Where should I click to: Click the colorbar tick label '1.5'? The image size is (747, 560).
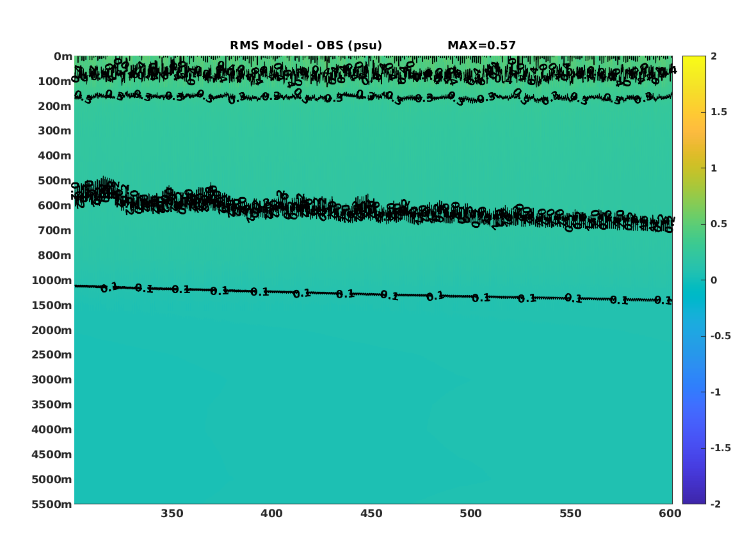tap(719, 113)
